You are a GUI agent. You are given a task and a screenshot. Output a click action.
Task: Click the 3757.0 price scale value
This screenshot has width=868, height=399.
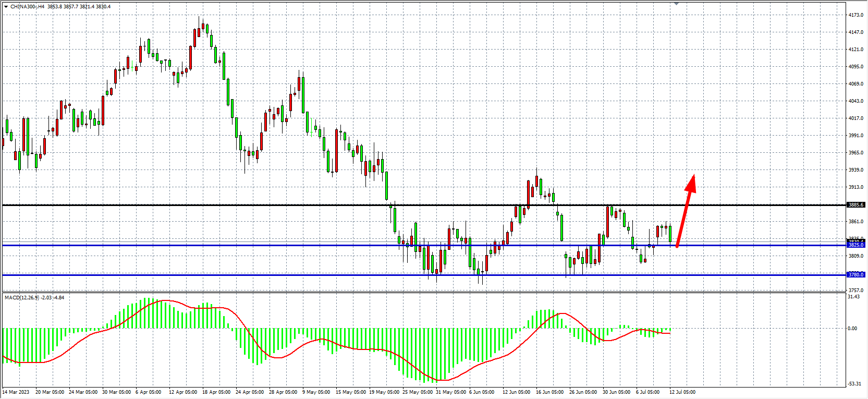click(x=855, y=290)
